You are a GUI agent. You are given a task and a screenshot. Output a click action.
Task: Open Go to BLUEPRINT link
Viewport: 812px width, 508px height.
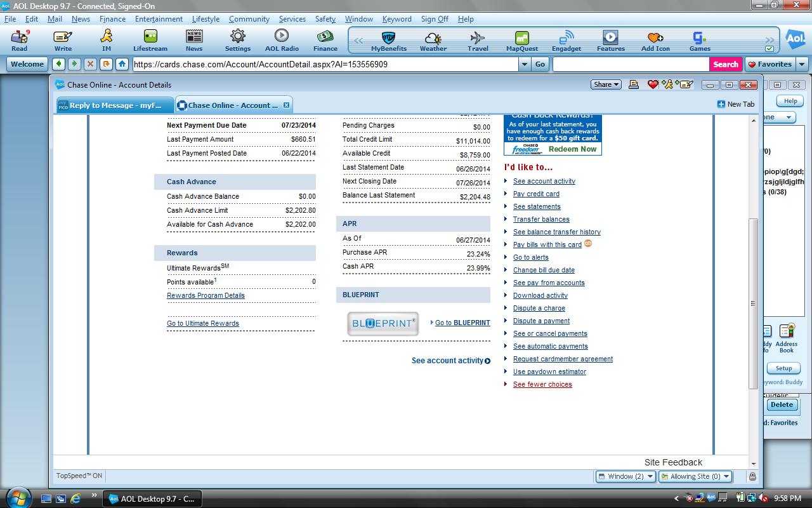pos(462,323)
